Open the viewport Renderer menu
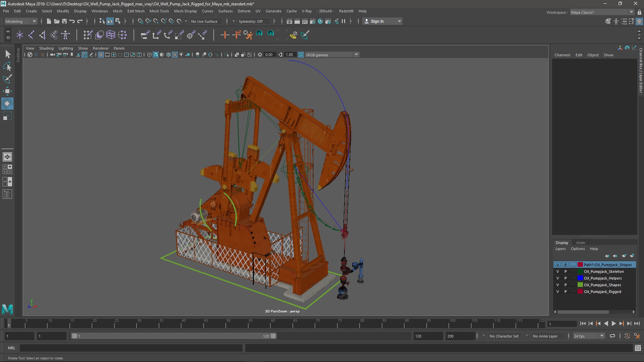 pos(101,48)
